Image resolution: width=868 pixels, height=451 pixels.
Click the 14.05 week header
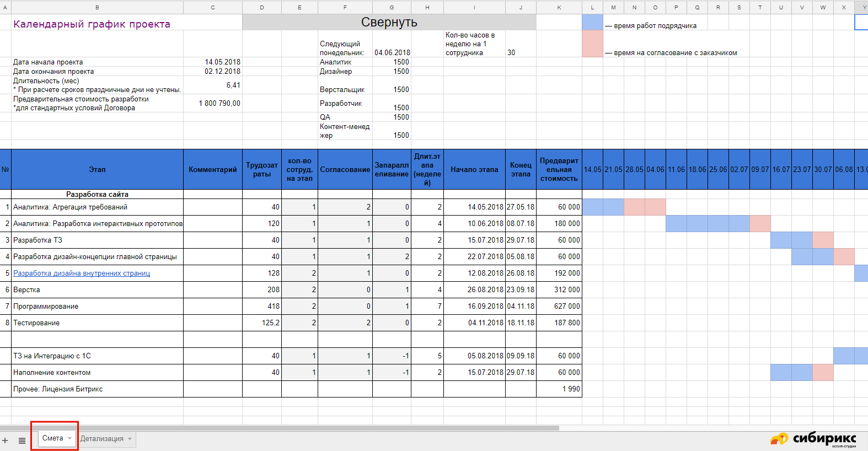[592, 170]
